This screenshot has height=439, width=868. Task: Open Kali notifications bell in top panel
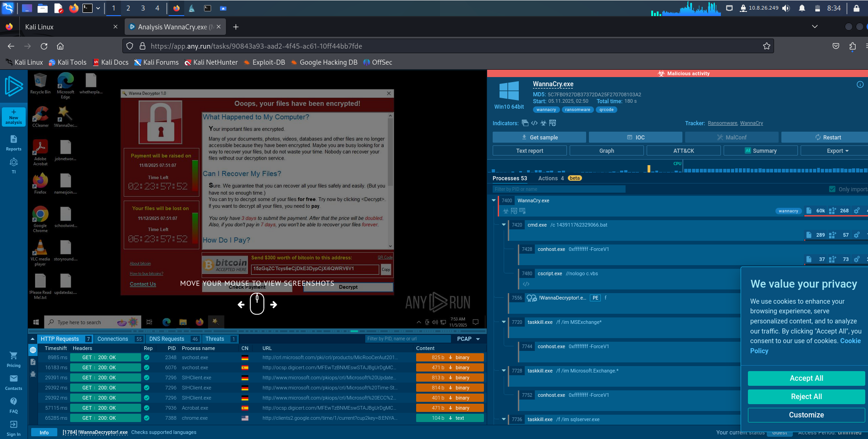click(x=802, y=8)
